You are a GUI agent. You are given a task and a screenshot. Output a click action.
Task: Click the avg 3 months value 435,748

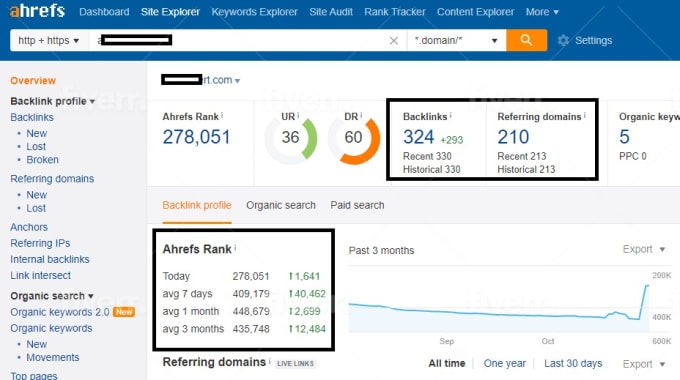coord(251,329)
